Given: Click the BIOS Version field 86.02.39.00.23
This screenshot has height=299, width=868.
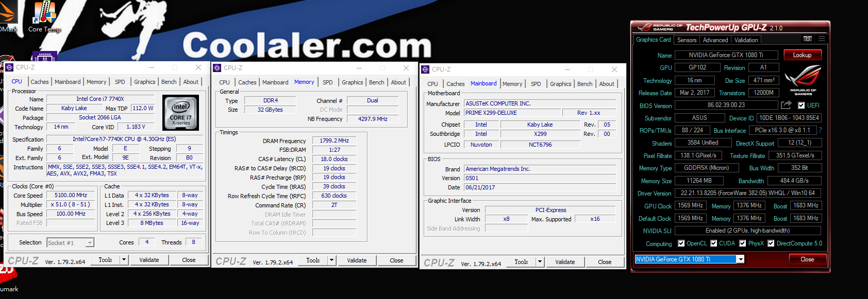Looking at the screenshot, I should point(726,105).
